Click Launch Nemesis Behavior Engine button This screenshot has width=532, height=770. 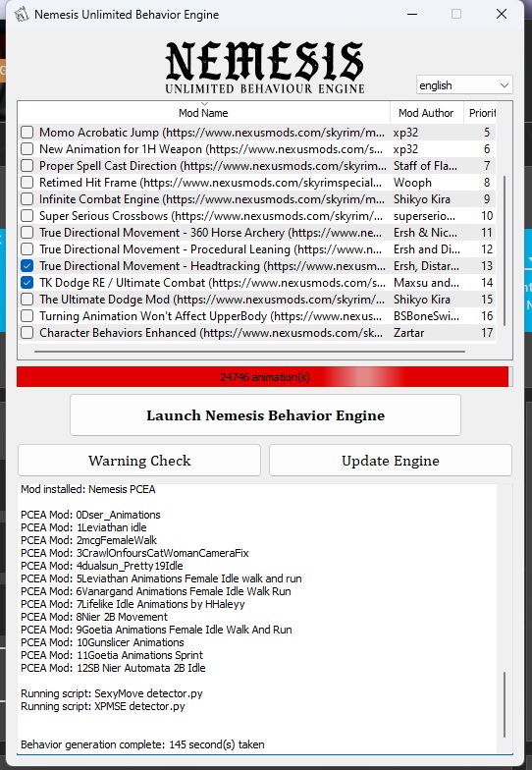(265, 415)
